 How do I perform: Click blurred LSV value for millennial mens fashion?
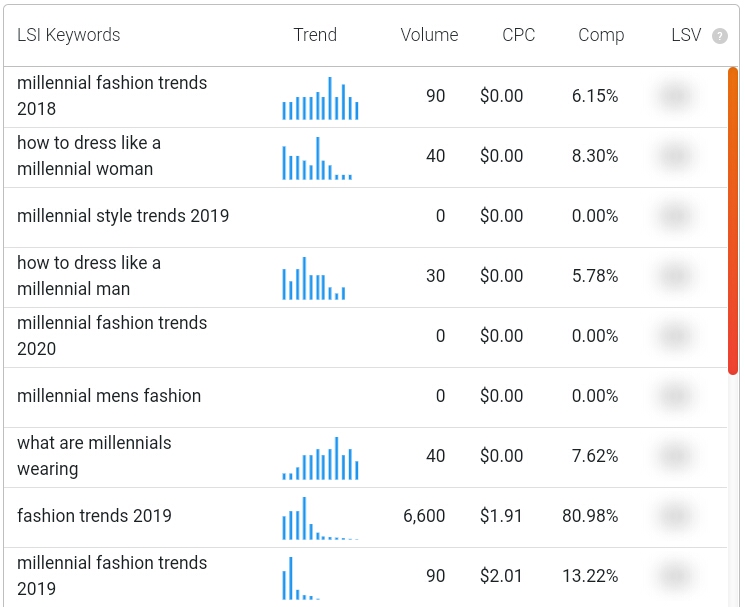tap(675, 396)
